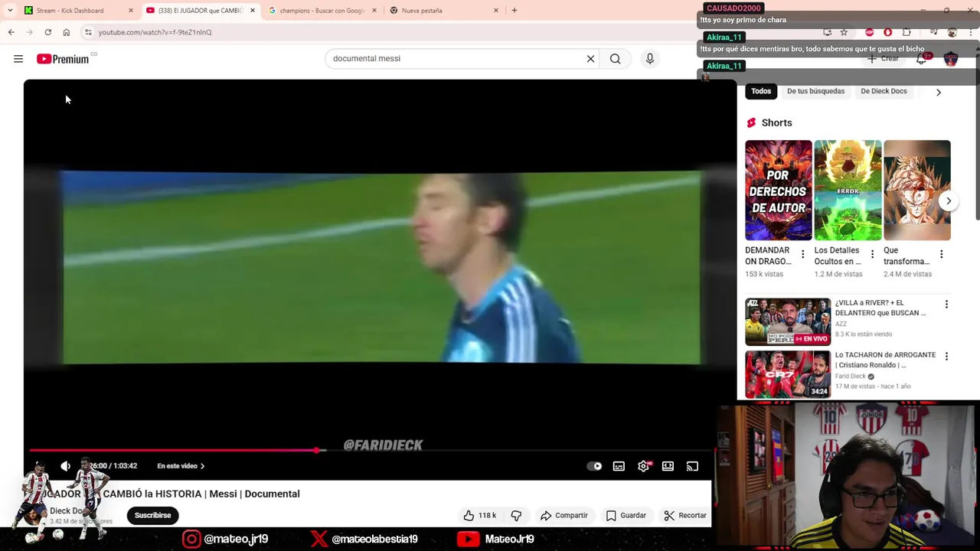Screen dimensions: 980x551
Task: Open the Cristiano Ronaldo 34:24 thumbnail
Action: 788,374
